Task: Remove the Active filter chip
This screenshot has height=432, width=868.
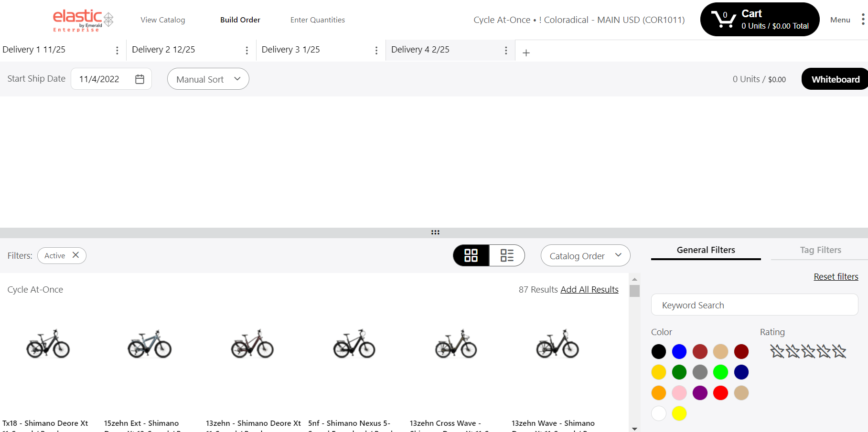Action: coord(75,255)
